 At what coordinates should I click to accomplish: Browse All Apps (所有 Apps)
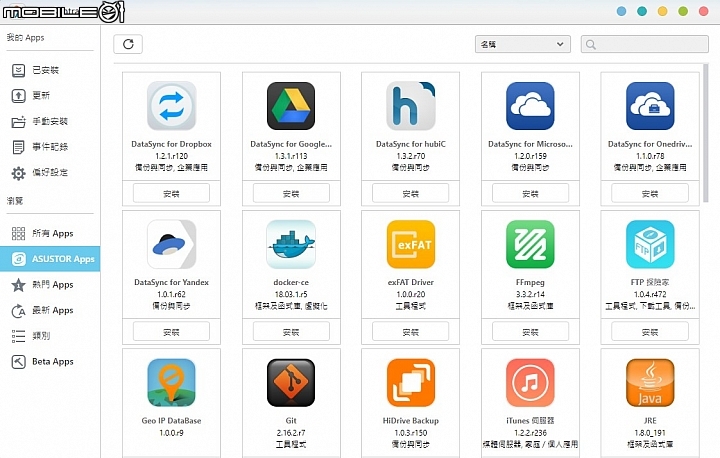tap(50, 233)
